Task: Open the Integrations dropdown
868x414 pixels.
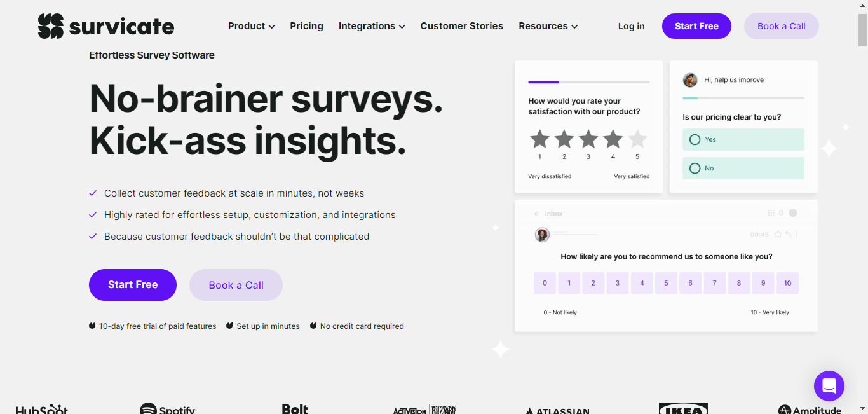Action: pos(372,26)
